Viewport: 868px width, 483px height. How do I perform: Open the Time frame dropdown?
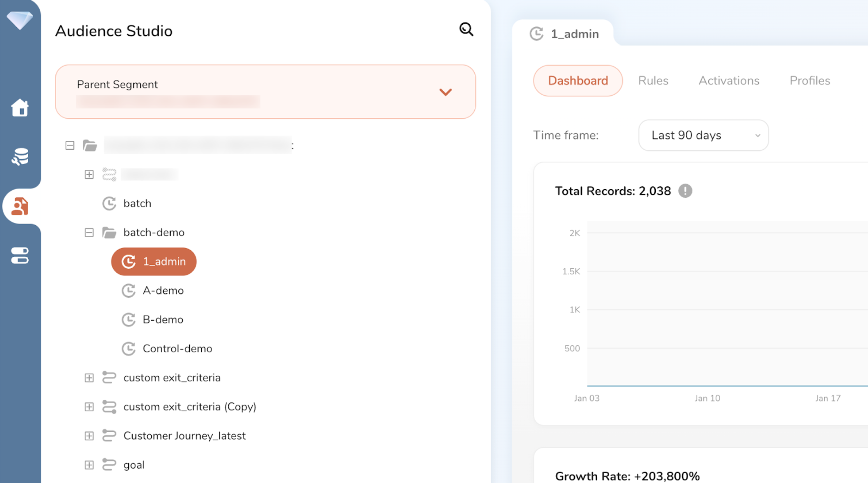coord(703,135)
